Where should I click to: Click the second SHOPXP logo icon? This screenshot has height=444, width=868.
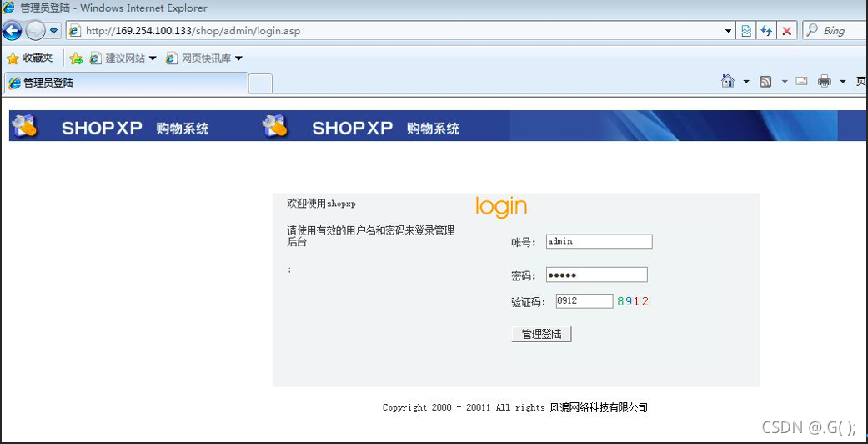pos(275,126)
